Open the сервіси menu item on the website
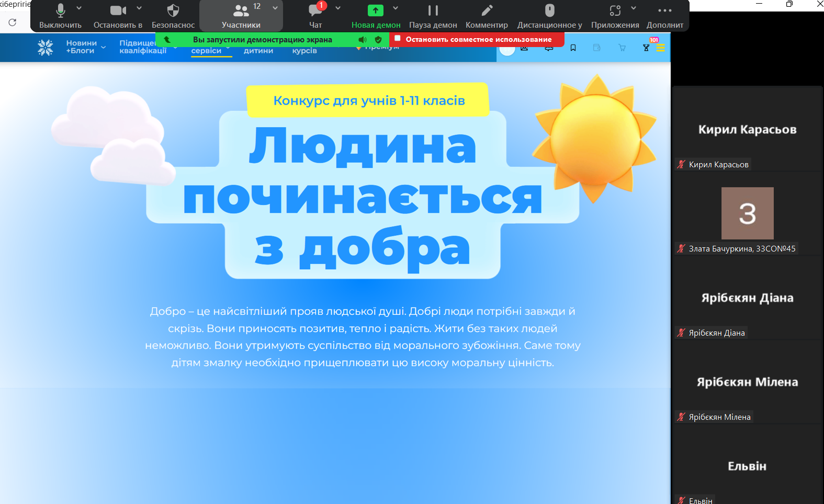The height and width of the screenshot is (504, 824). (206, 51)
